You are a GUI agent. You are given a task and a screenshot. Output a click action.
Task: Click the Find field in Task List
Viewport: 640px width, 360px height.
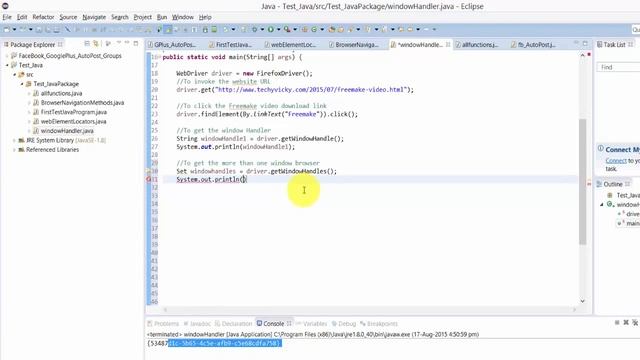(618, 67)
